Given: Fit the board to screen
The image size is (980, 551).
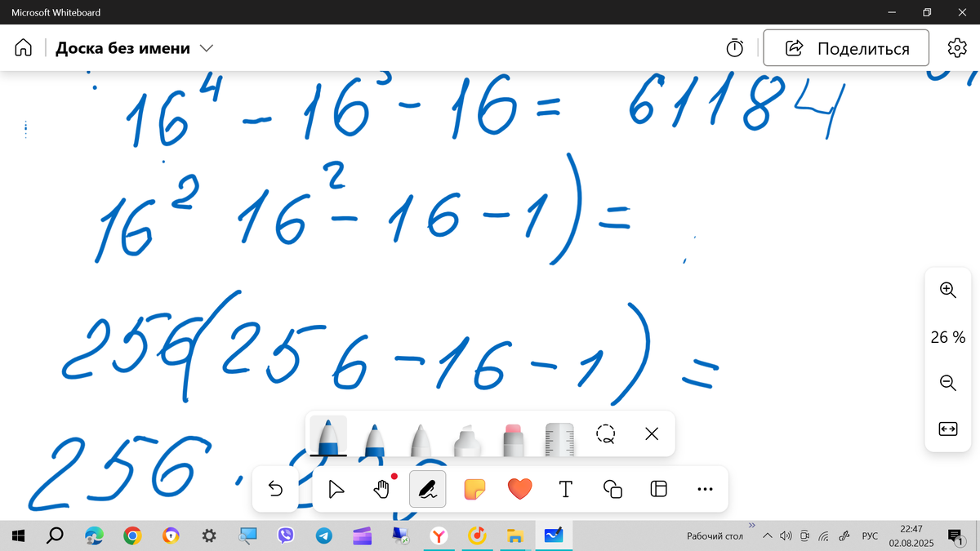Looking at the screenshot, I should click(x=947, y=429).
